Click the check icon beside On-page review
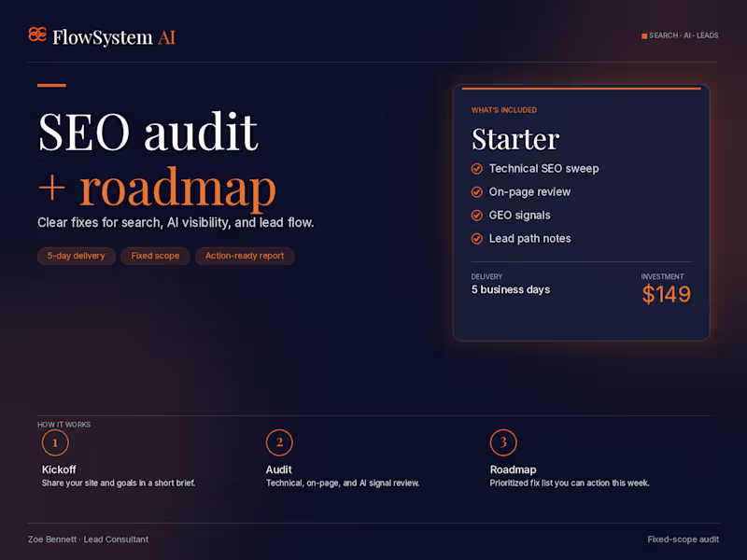747x560 pixels. 477,192
